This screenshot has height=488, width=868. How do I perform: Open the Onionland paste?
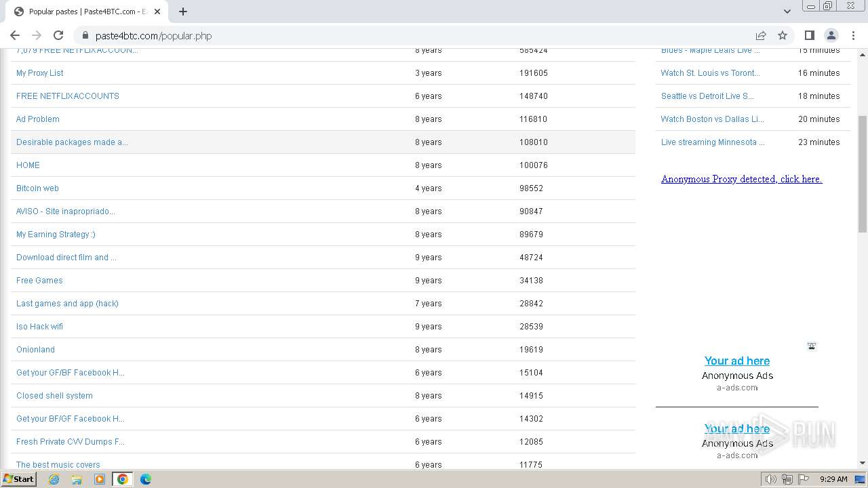[35, 350]
